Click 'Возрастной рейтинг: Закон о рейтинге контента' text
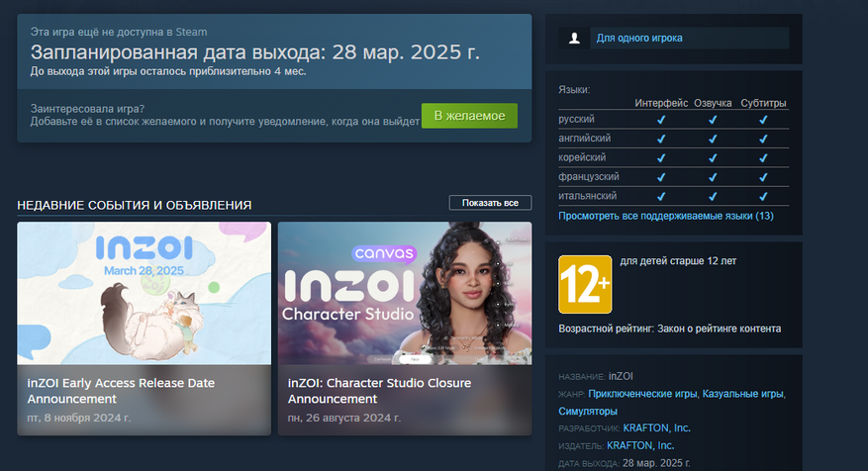 (669, 329)
